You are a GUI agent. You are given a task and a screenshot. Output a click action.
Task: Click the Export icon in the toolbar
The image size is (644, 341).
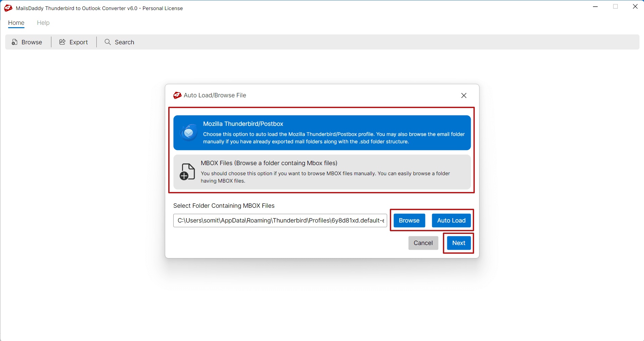[62, 42]
